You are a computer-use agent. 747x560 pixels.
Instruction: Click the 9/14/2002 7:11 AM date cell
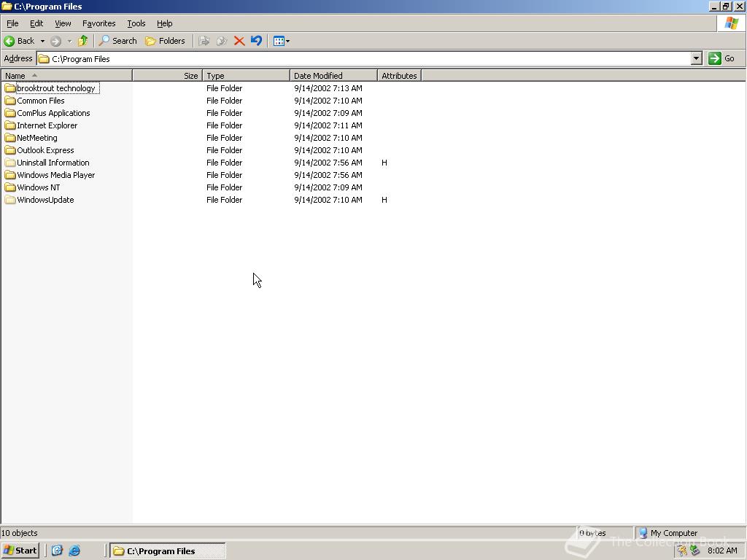[x=328, y=125]
